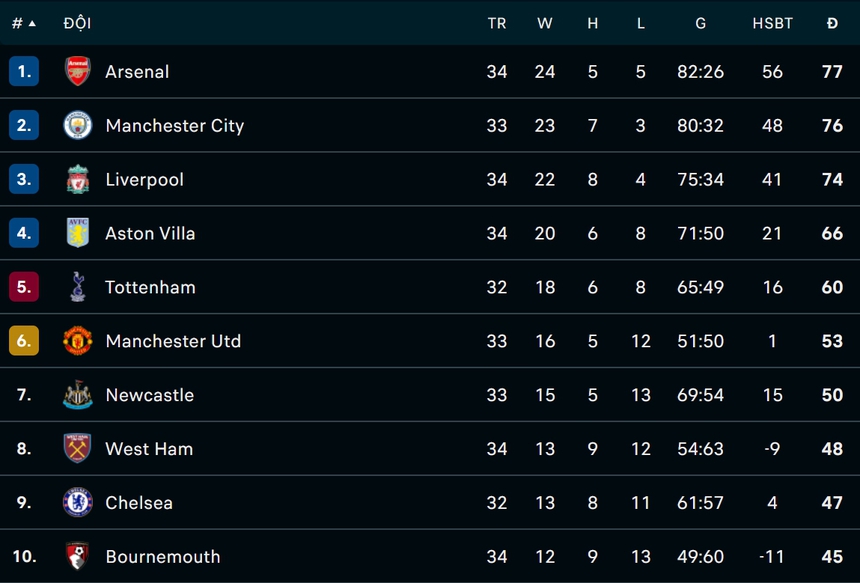This screenshot has height=583, width=860.
Task: Click the blue rank 1 badge
Action: 24,72
